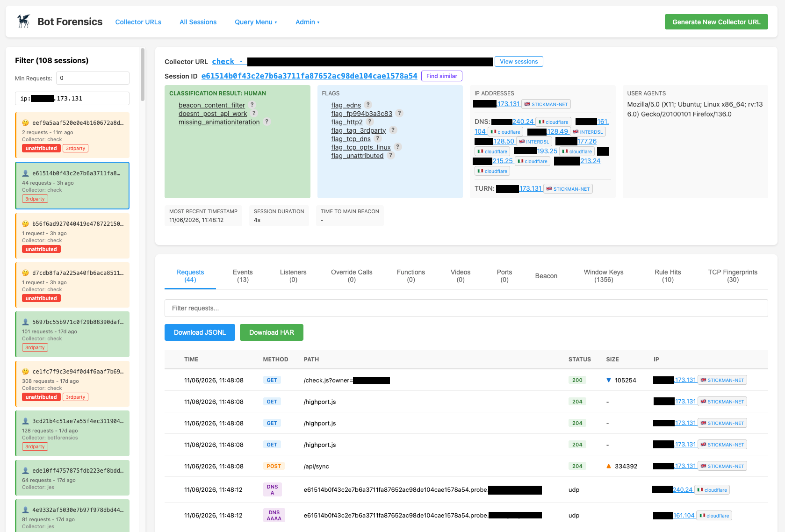Screen dimensions: 785x532
Task: Click thinking-face icon on session d7cdb8fa7a22
Action: pos(26,273)
